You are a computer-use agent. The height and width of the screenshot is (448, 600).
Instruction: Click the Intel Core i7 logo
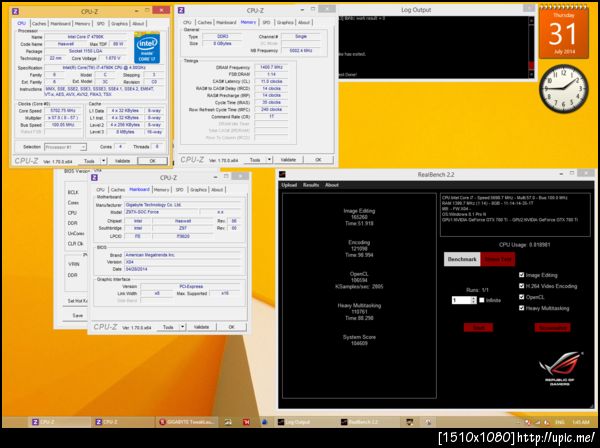pos(147,48)
